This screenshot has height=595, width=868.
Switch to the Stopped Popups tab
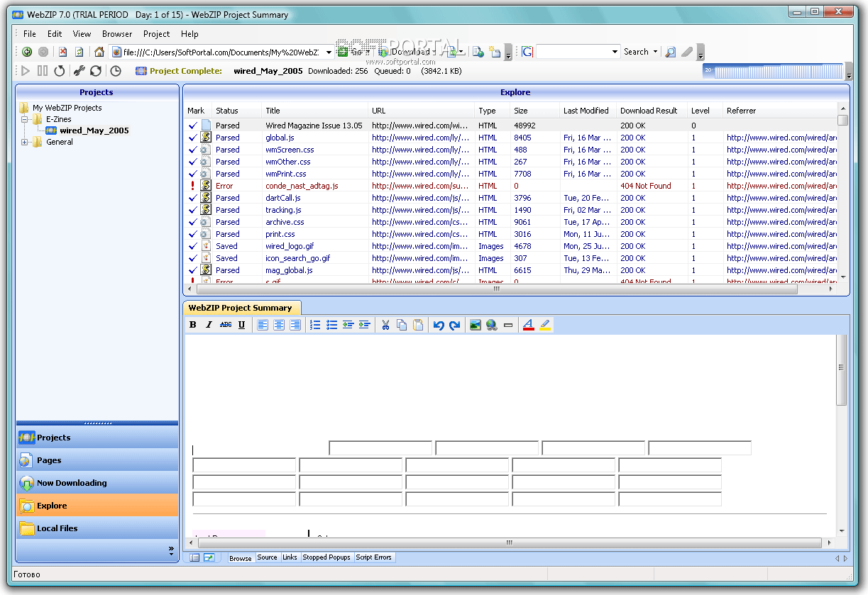[326, 557]
